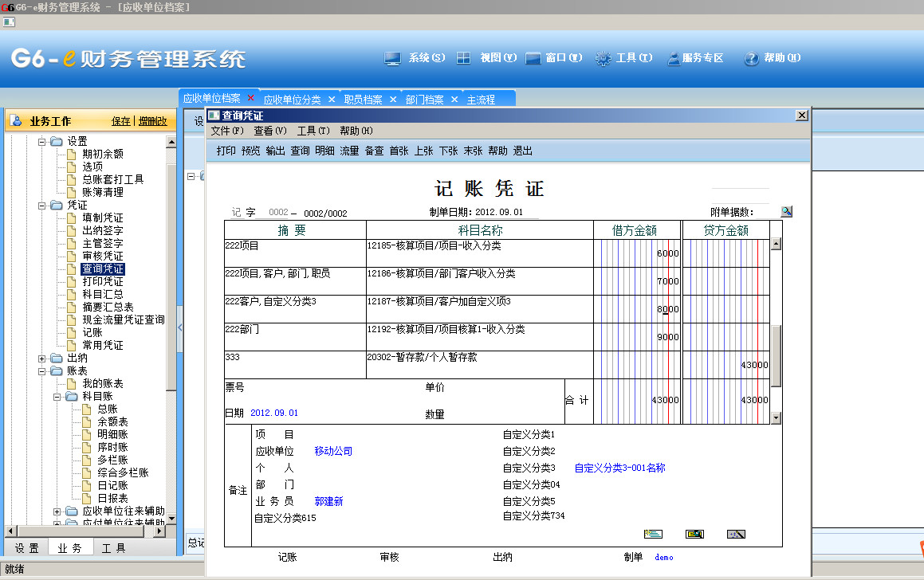This screenshot has height=580, width=924.
Task: Click 下张 to go to next voucher
Action: point(448,151)
